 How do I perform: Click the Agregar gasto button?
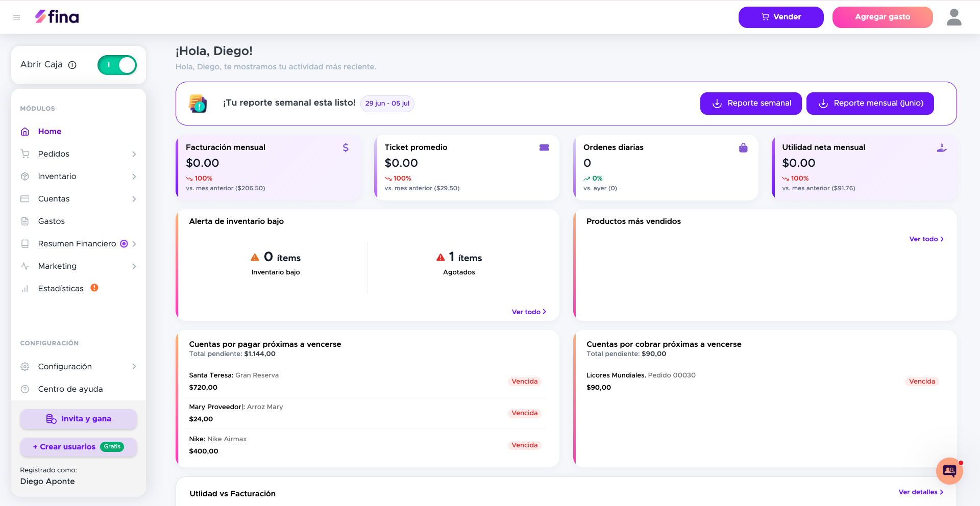pos(883,17)
